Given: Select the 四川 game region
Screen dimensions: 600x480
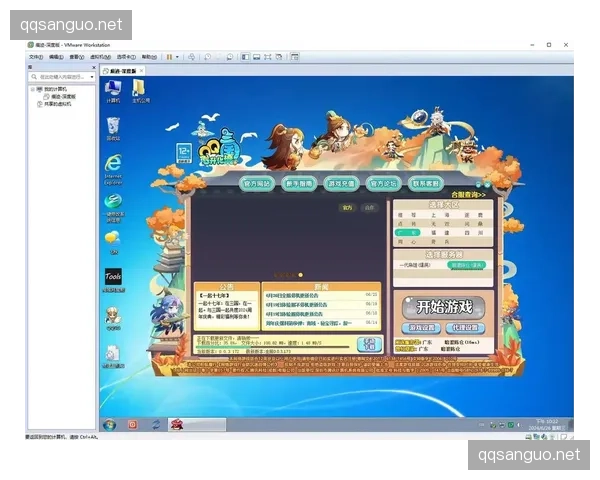Looking at the screenshot, I should point(473,233).
